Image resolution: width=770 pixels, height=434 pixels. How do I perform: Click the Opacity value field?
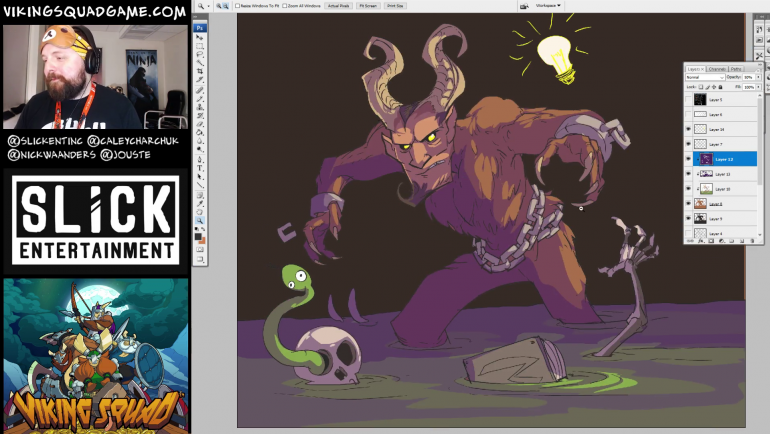click(x=749, y=77)
